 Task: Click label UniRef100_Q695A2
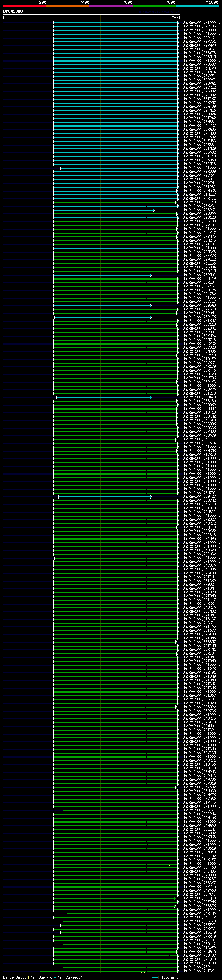pos(199,275)
